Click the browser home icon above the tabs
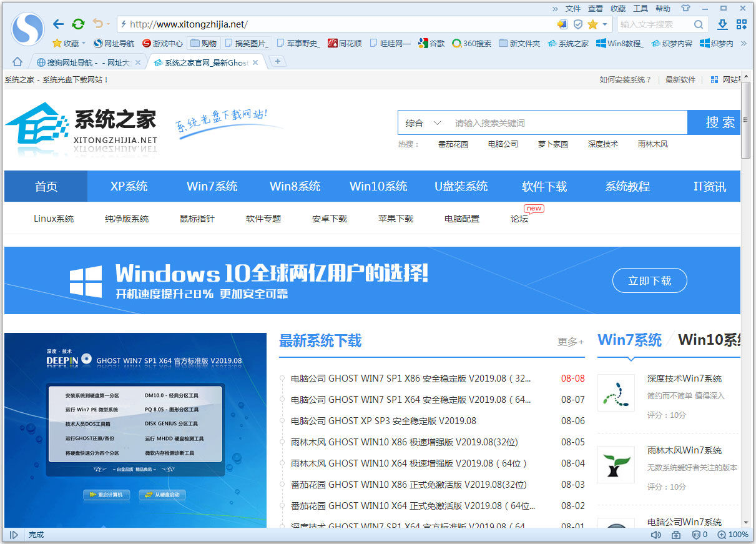This screenshot has width=756, height=544. (16, 62)
